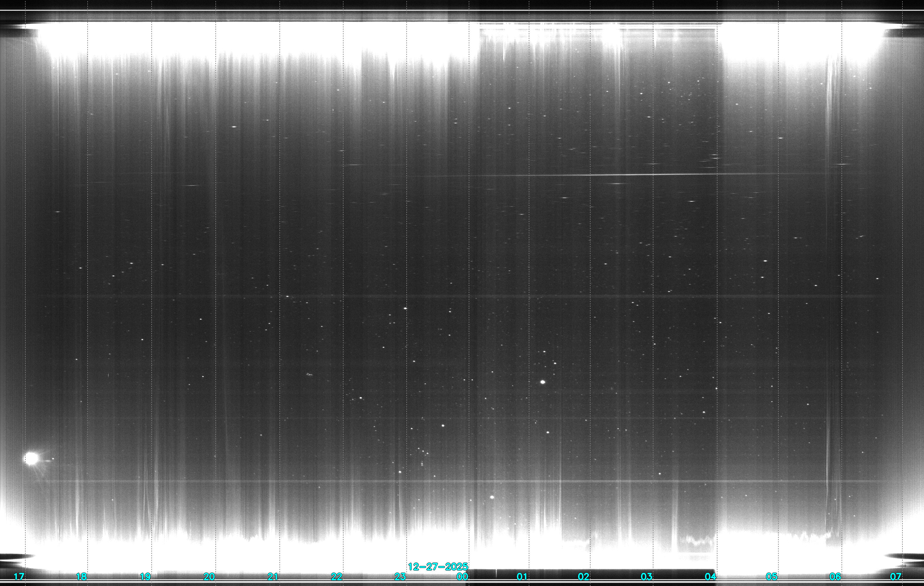Click the large glowing object at far left
Viewport: 924px width, 586px height.
pos(31,458)
